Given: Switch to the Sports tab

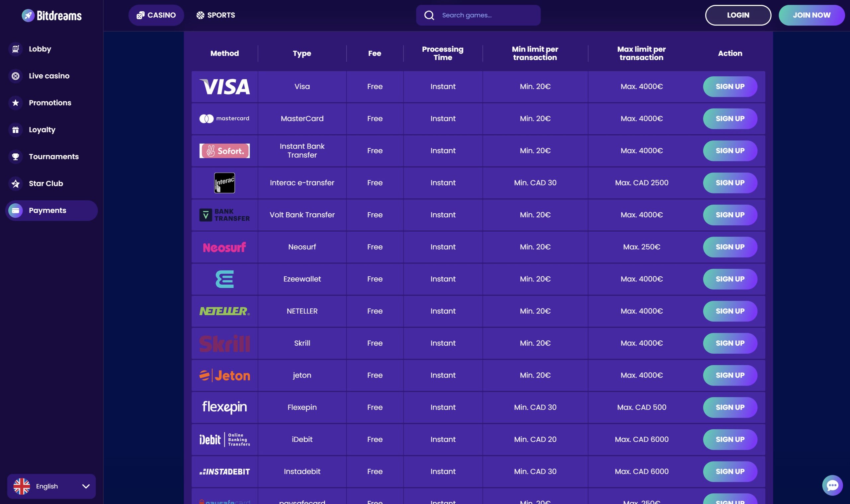Looking at the screenshot, I should pyautogui.click(x=215, y=15).
